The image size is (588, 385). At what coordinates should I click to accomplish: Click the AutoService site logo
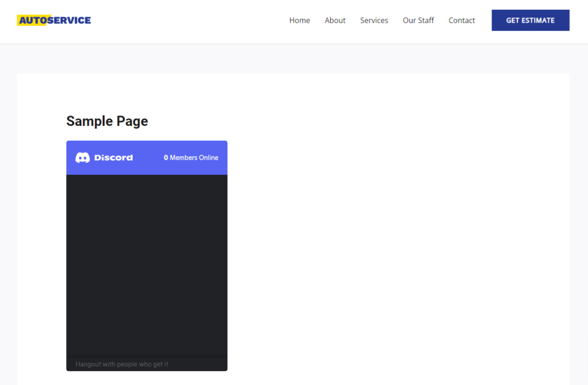tap(54, 20)
